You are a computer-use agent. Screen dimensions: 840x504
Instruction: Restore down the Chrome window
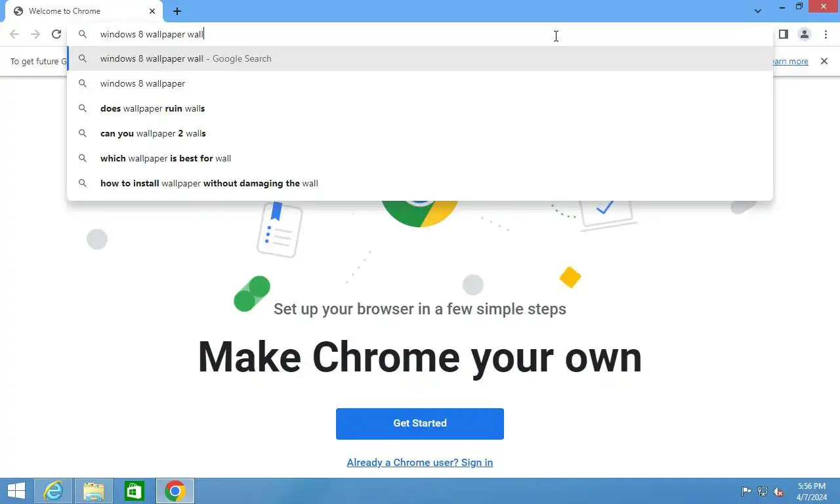point(799,7)
